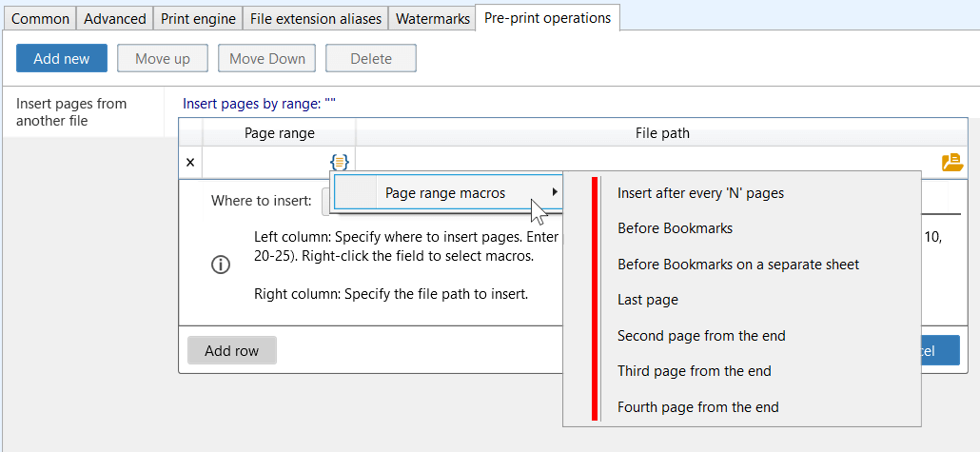Switch to the Common tab
Viewport: 980px width, 452px height.
(40, 19)
